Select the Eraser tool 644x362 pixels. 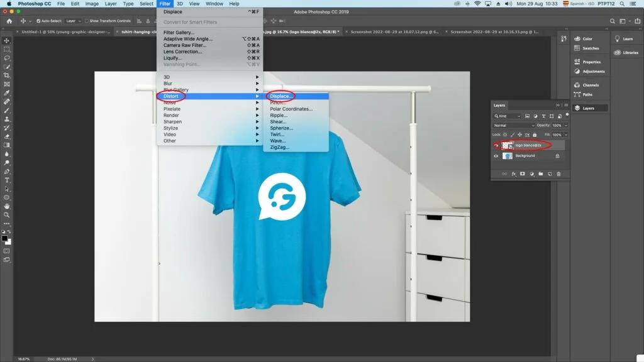[x=6, y=136]
